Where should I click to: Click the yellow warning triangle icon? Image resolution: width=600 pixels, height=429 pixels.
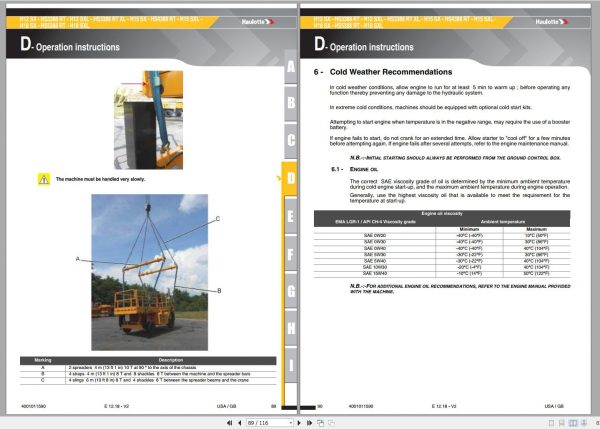click(x=44, y=179)
